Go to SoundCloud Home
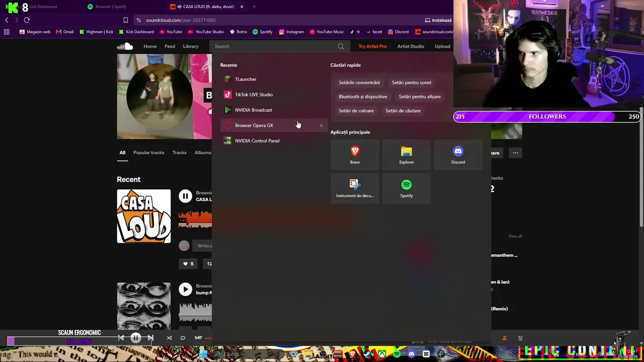The width and height of the screenshot is (644, 362). tap(150, 46)
